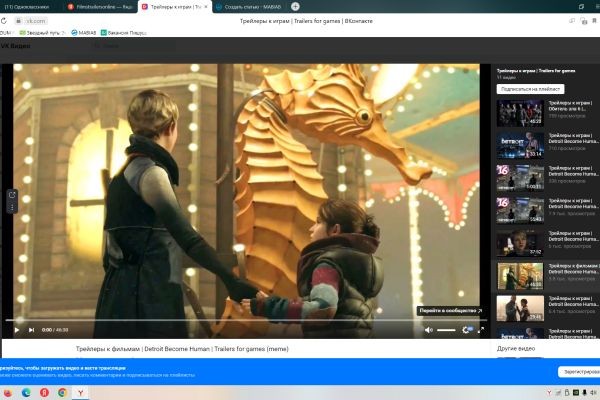Close the Трейлеры к играм tab

tap(206, 7)
